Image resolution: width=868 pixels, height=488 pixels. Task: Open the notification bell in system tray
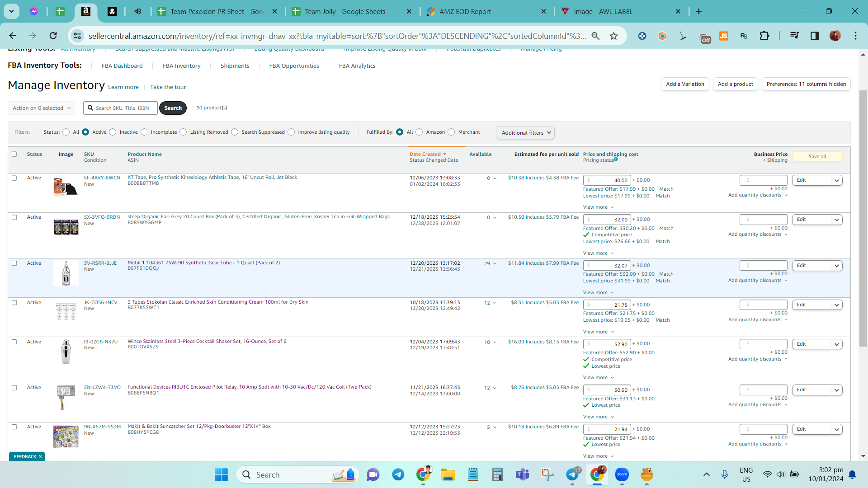852,474
